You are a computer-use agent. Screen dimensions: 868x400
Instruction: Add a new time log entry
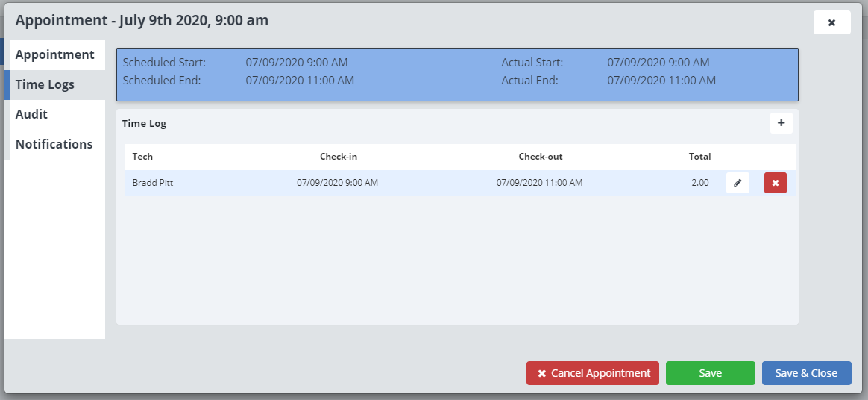tap(781, 123)
